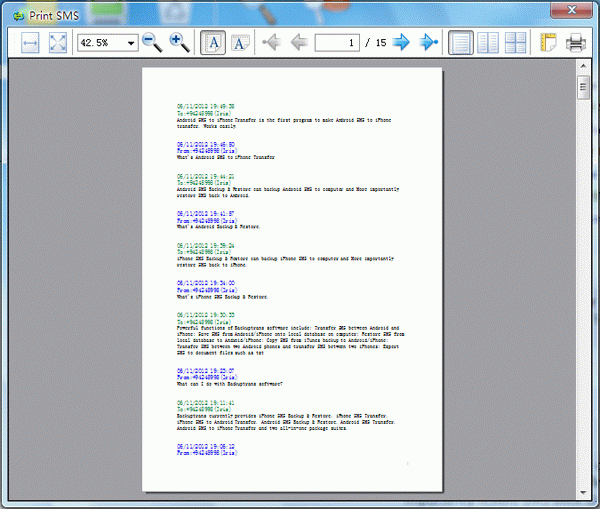This screenshot has width=600, height=509.
Task: Click the scroll down arrow
Action: click(x=583, y=493)
